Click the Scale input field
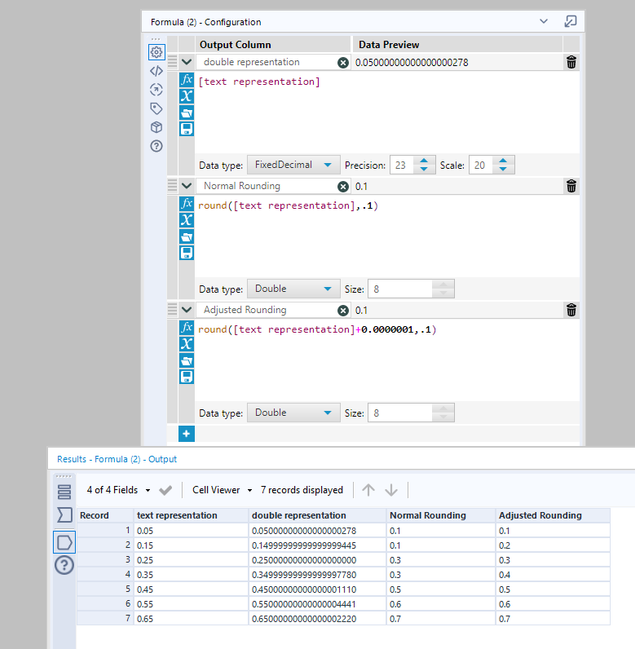The width and height of the screenshot is (635, 649). 482,165
